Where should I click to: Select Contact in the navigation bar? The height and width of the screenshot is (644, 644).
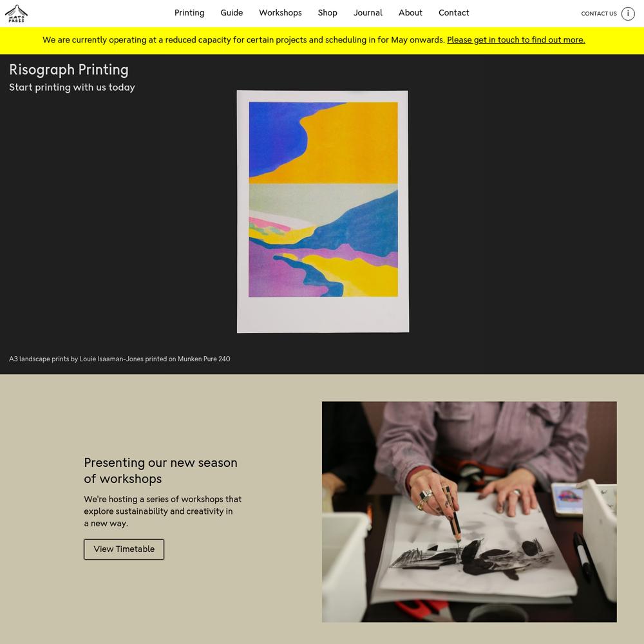coord(453,13)
